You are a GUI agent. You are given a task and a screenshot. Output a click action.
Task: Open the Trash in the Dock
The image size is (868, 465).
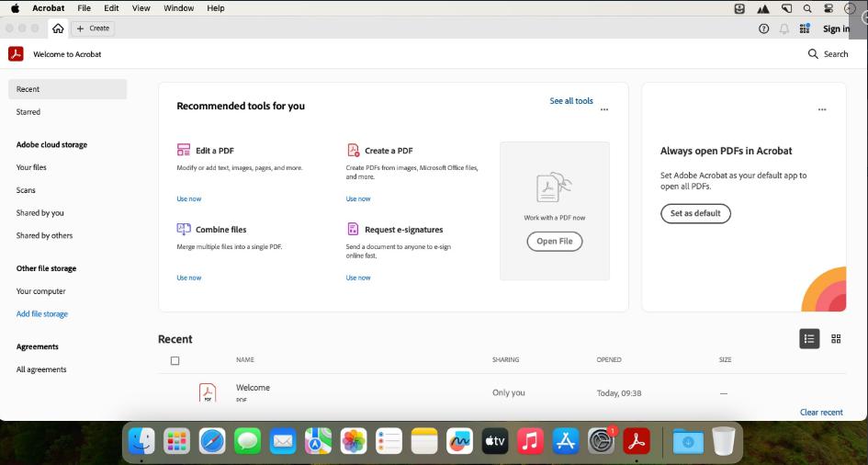pos(724,441)
